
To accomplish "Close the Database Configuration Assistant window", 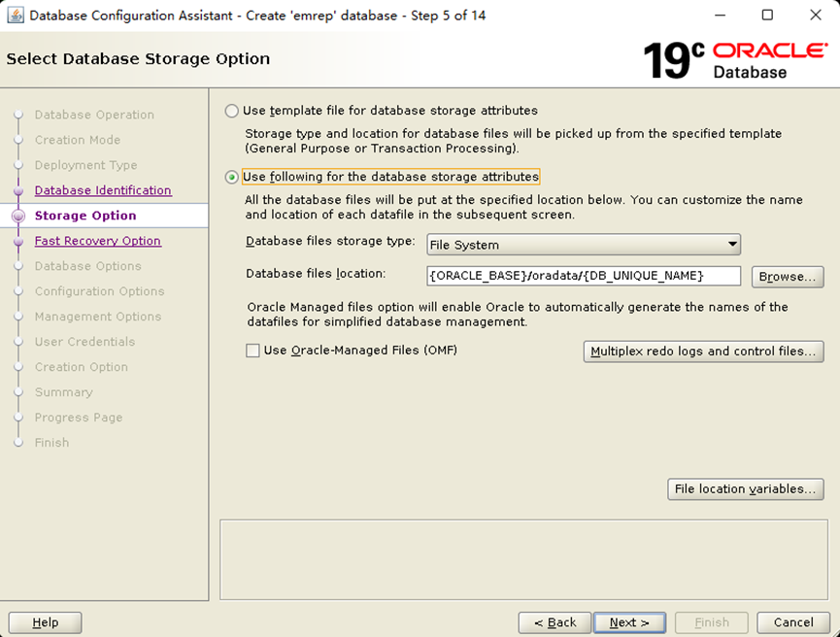I will [816, 15].
